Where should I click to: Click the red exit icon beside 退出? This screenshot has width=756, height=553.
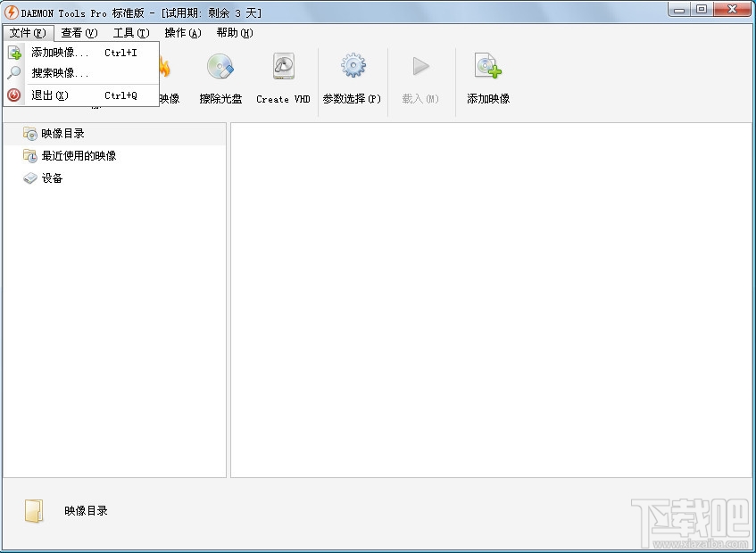click(15, 95)
